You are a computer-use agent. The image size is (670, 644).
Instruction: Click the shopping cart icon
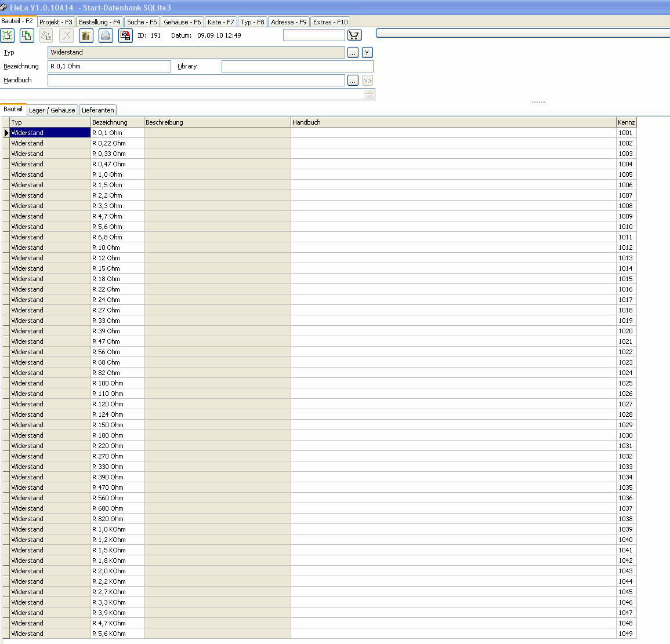(x=354, y=35)
